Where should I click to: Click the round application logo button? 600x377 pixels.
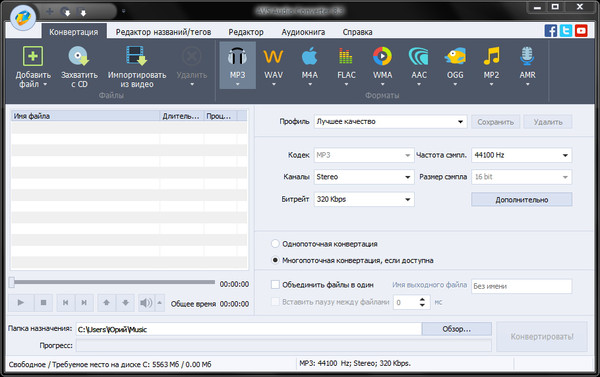click(x=23, y=17)
